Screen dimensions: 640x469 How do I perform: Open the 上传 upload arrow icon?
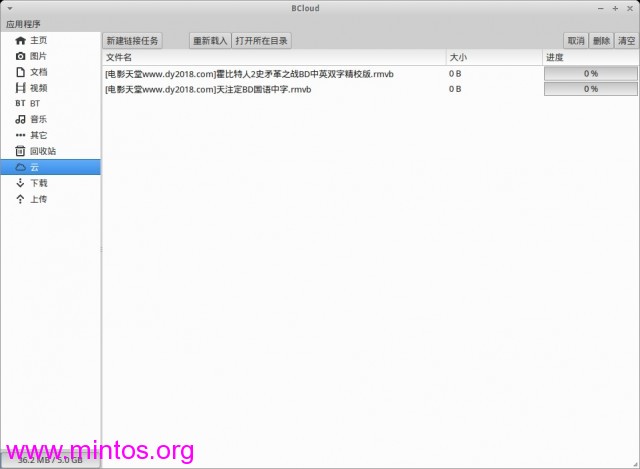pos(20,199)
